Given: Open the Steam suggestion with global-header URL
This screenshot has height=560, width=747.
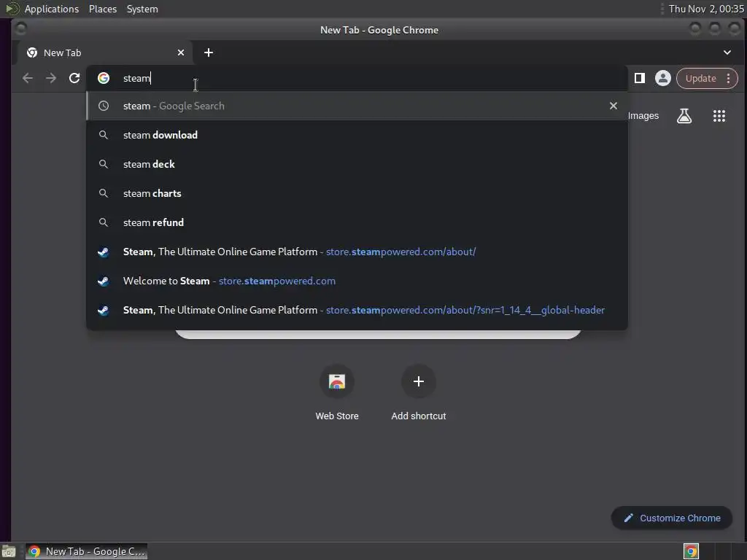Looking at the screenshot, I should [x=357, y=310].
